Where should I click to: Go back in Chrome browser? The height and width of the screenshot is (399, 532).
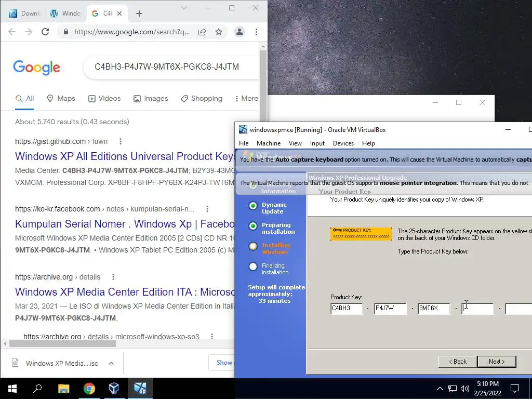pos(12,32)
